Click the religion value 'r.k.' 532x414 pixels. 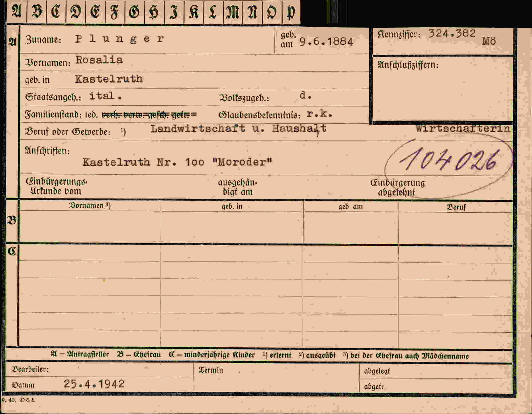tap(319, 114)
